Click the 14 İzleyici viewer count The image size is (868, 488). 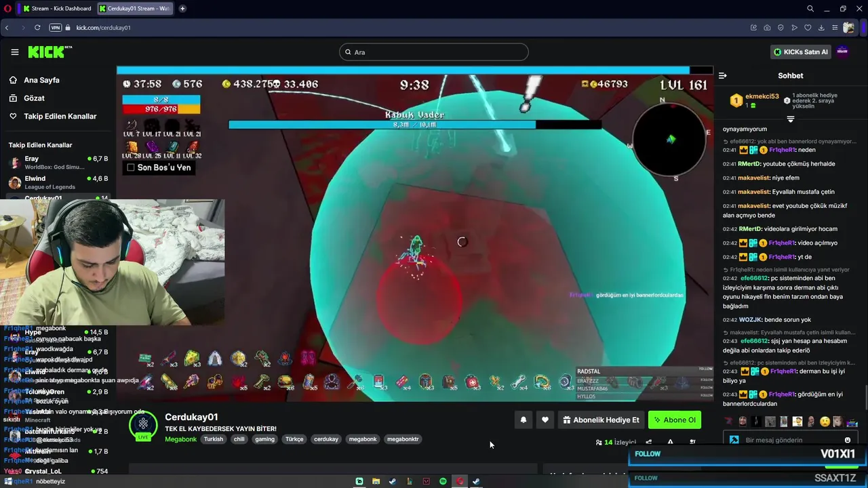(616, 443)
